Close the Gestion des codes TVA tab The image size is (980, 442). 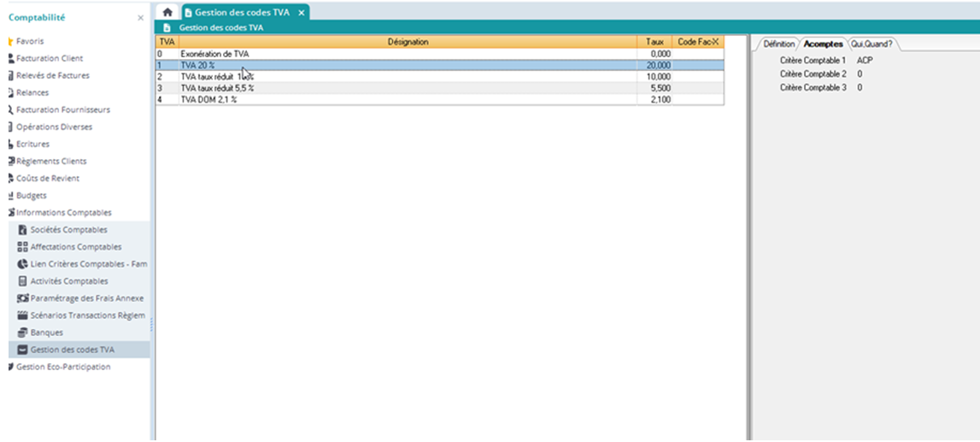tap(301, 13)
